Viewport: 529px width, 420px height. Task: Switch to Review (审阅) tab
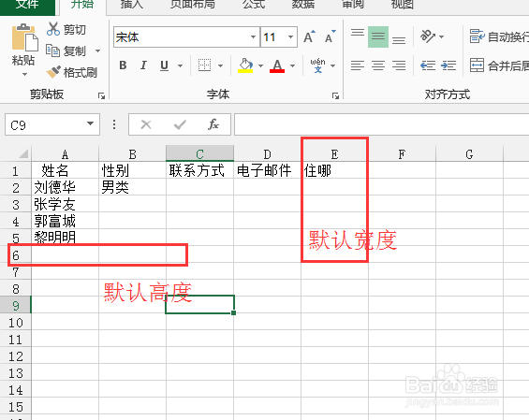coord(353,5)
